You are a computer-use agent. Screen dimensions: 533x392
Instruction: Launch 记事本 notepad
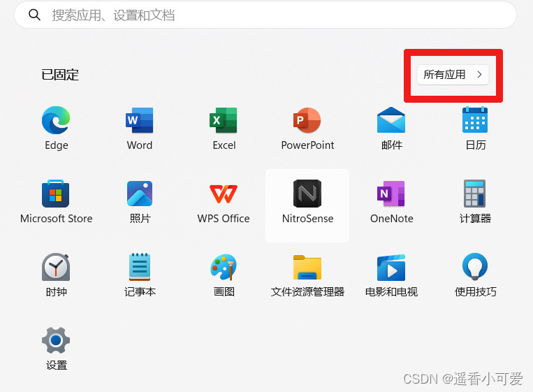pyautogui.click(x=140, y=267)
